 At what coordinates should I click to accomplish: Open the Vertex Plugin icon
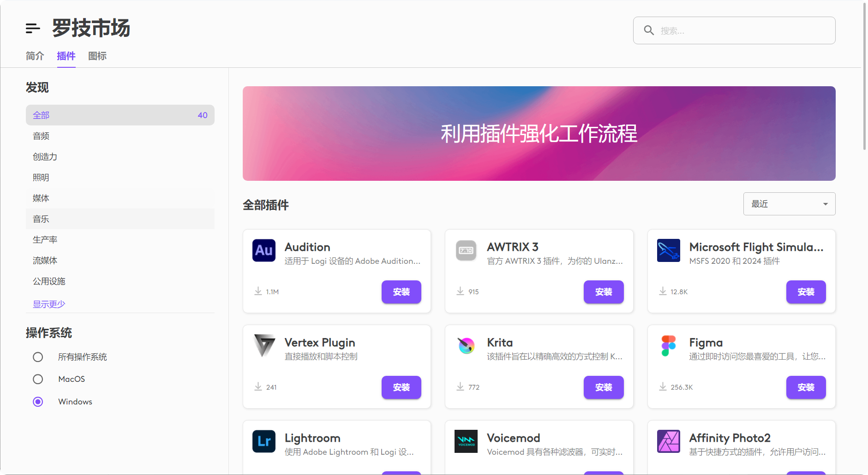pos(264,346)
